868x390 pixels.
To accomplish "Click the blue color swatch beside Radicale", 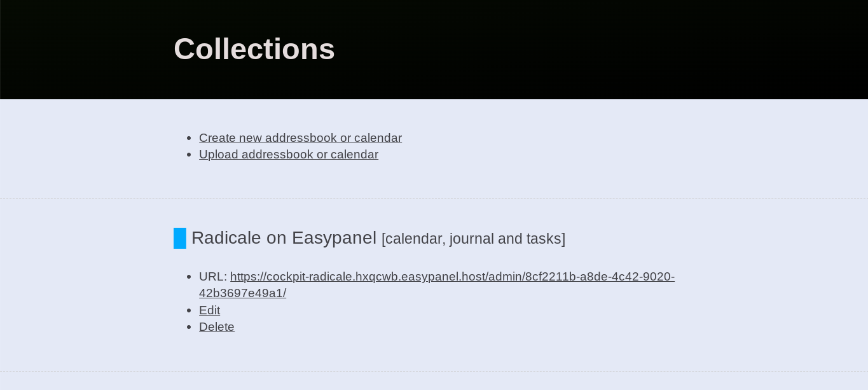I will pos(180,238).
